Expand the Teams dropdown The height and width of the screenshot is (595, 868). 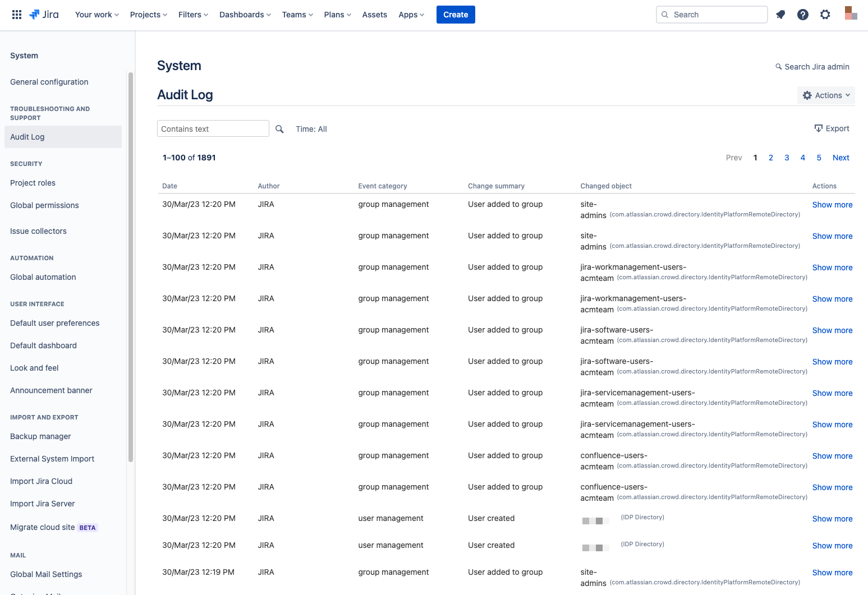(297, 15)
